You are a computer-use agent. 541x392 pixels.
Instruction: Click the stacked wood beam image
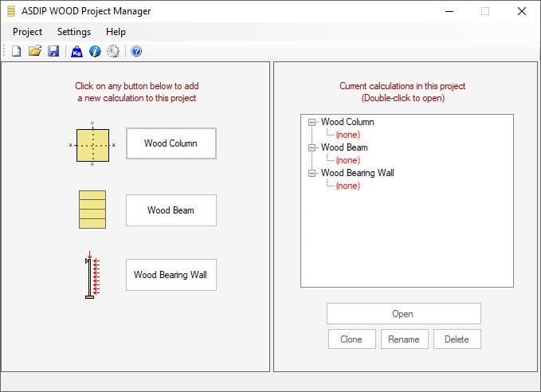click(92, 210)
